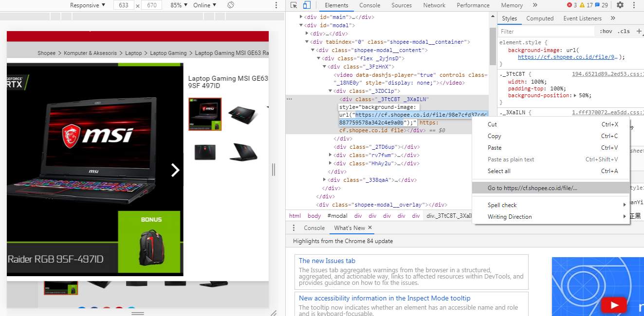Open Writing Direction submenu
This screenshot has height=316, width=644.
(552, 217)
